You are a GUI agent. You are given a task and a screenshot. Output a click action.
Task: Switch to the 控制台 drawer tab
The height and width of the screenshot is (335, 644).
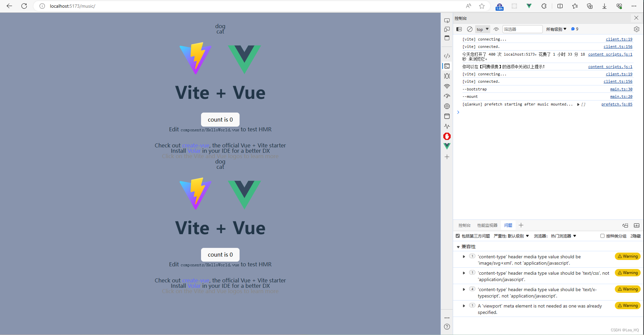tap(464, 225)
